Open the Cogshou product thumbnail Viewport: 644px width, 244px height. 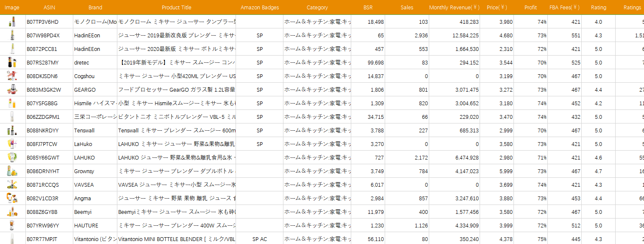point(11,76)
